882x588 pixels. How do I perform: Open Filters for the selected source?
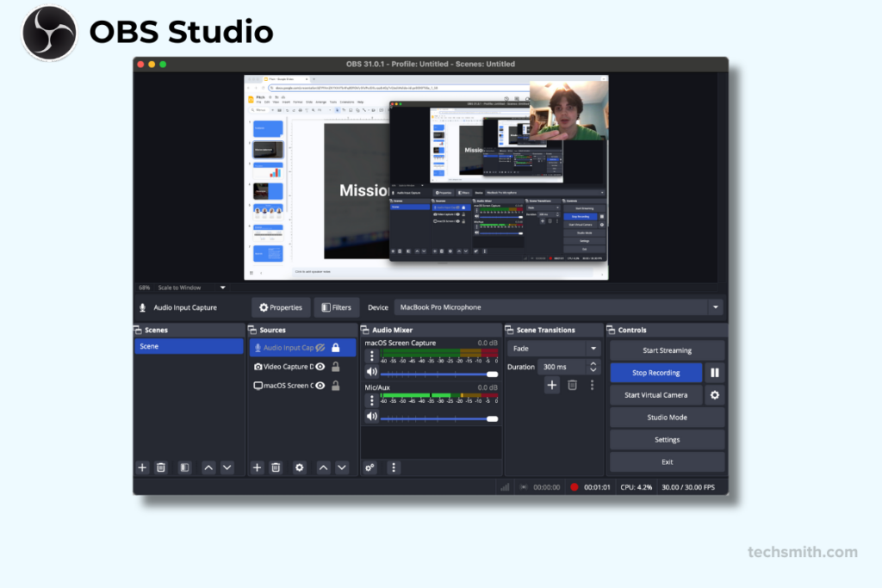click(x=337, y=306)
